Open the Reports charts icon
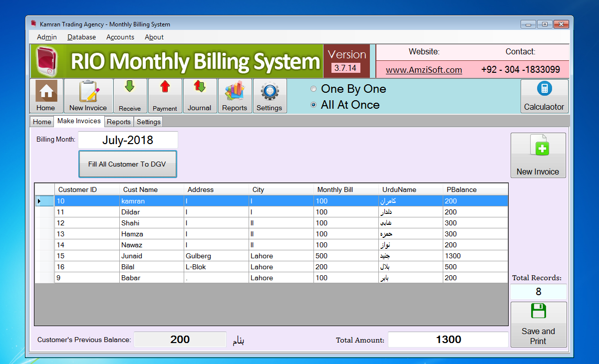 [x=235, y=95]
